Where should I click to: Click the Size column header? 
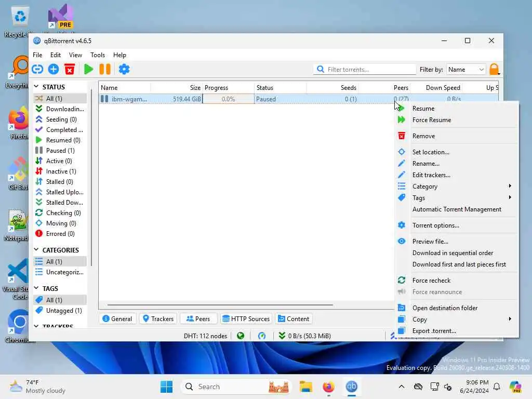coord(177,87)
